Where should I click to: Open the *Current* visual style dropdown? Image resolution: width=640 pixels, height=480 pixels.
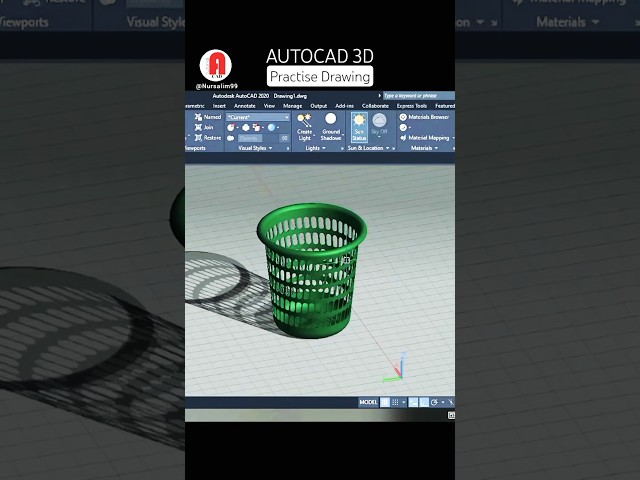click(x=258, y=117)
